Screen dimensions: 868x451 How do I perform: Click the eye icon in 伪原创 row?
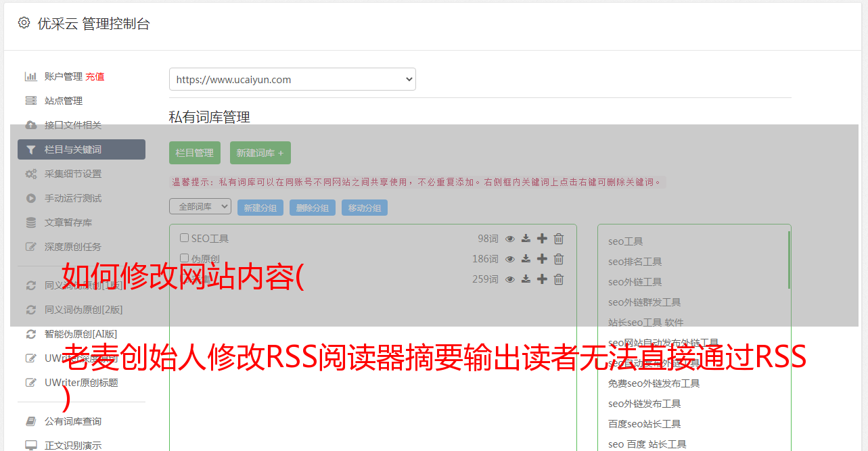tap(510, 259)
